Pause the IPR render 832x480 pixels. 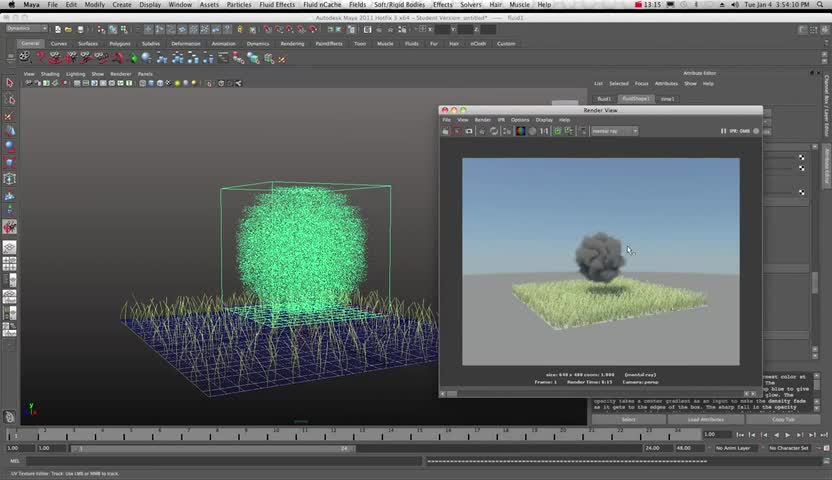click(723, 131)
